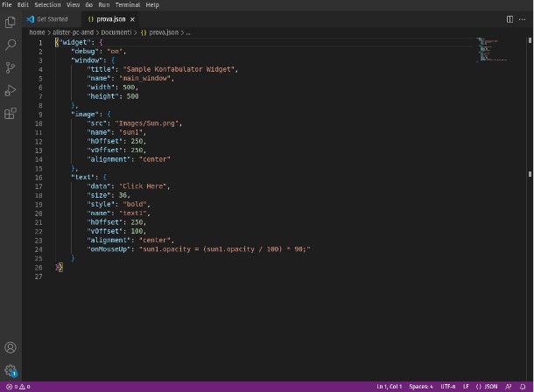Switch to the Get Started tab
The image size is (534, 392).
(51, 18)
